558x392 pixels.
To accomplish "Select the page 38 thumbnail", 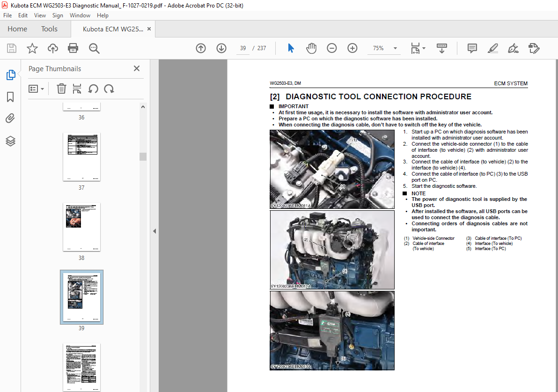I will (x=81, y=227).
